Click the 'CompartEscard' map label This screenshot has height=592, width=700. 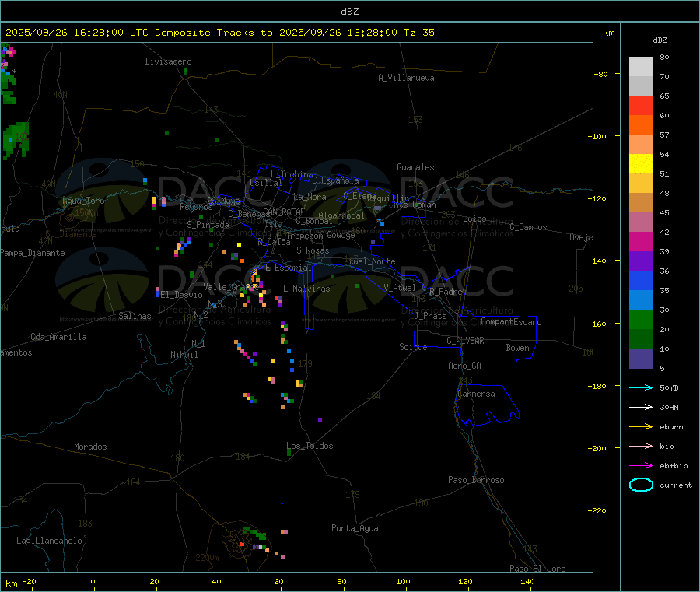512,322
